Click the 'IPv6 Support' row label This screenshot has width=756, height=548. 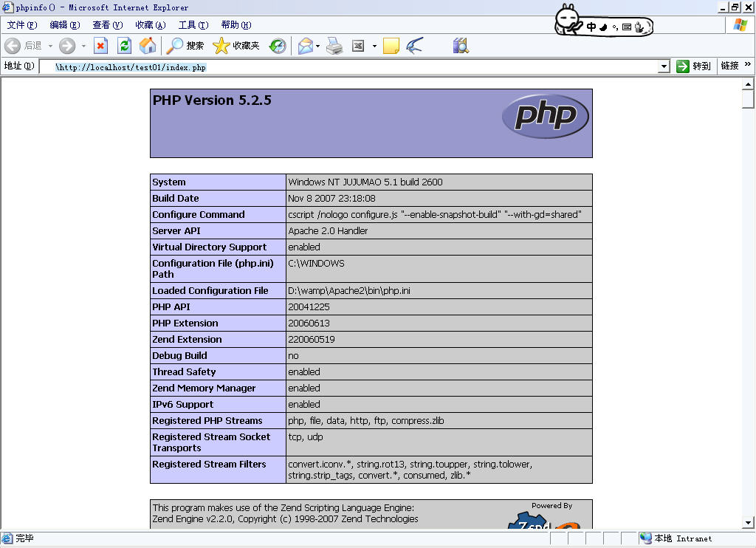pyautogui.click(x=183, y=404)
